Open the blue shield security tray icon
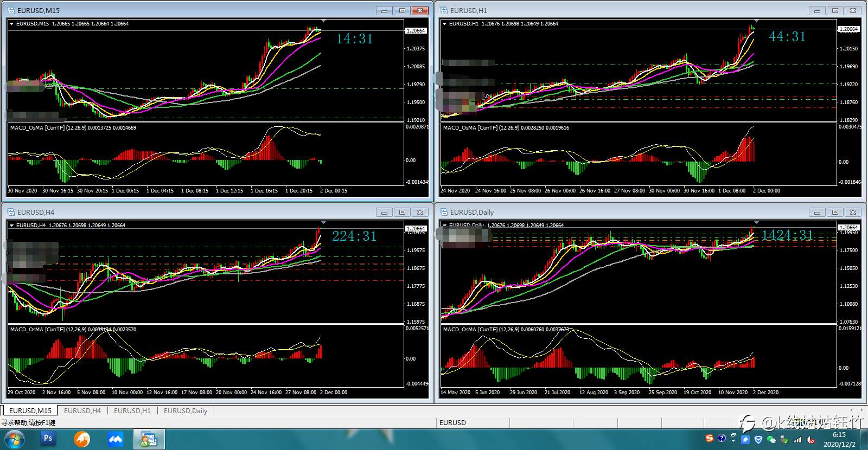868x450 pixels. click(x=758, y=440)
